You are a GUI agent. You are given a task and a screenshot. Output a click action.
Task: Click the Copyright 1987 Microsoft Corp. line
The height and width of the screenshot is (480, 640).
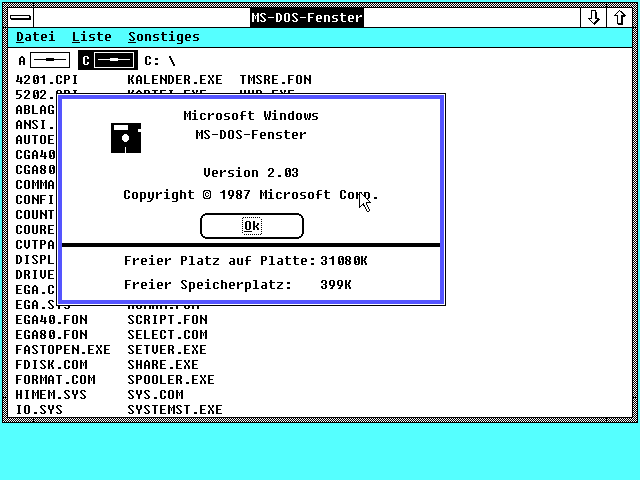[x=251, y=195]
